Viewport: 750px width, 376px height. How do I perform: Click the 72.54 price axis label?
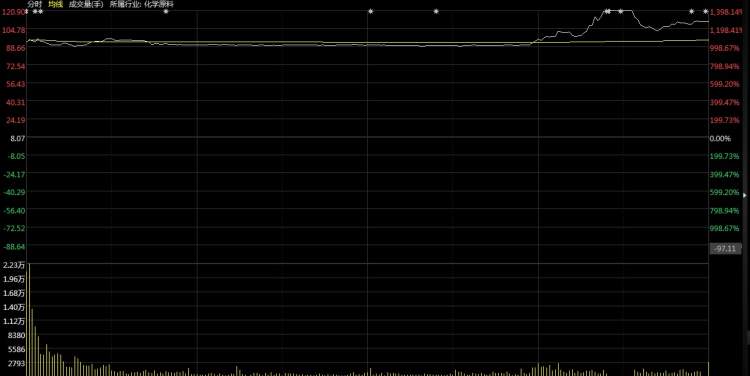click(x=15, y=66)
